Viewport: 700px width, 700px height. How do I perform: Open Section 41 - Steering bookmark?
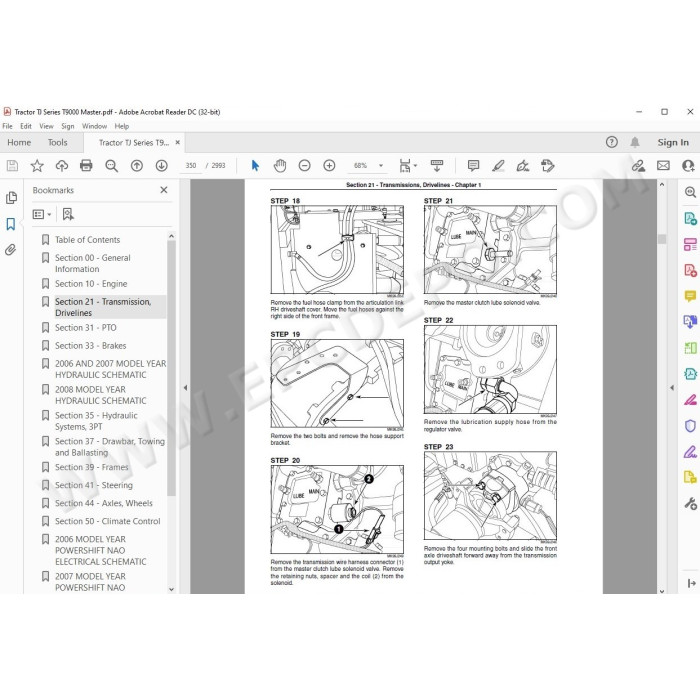[94, 485]
